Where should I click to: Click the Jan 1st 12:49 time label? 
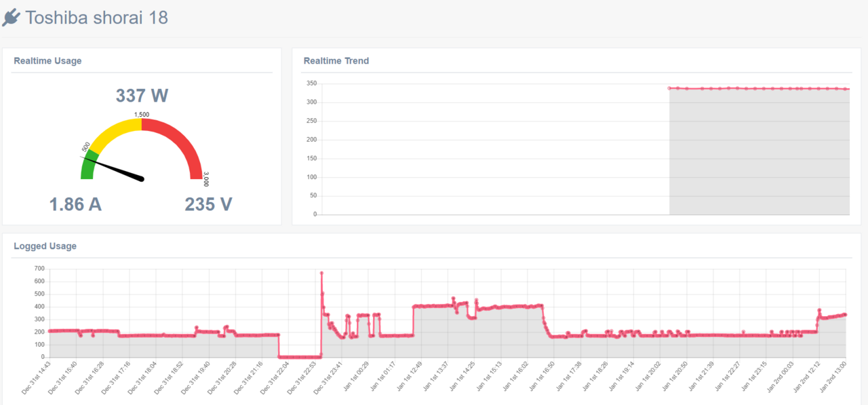tap(410, 377)
